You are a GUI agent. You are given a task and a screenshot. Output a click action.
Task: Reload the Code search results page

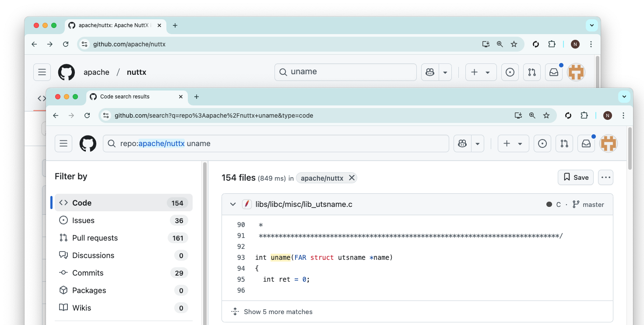coord(87,115)
